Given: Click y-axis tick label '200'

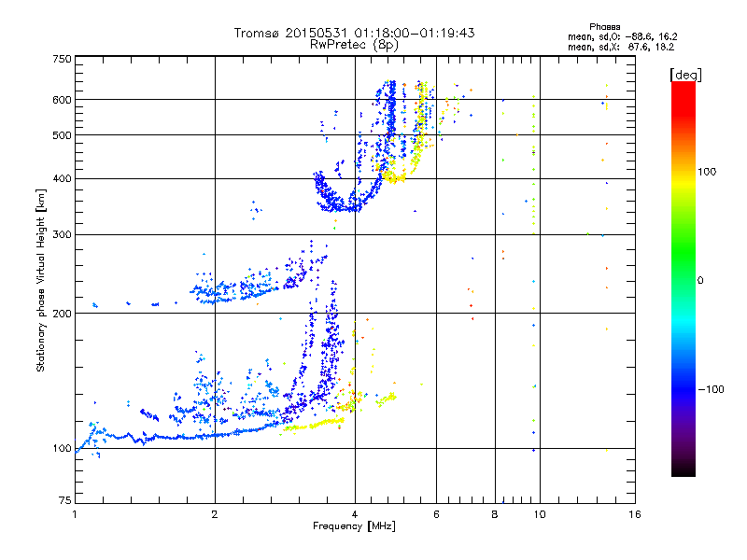Looking at the screenshot, I should coord(62,314).
